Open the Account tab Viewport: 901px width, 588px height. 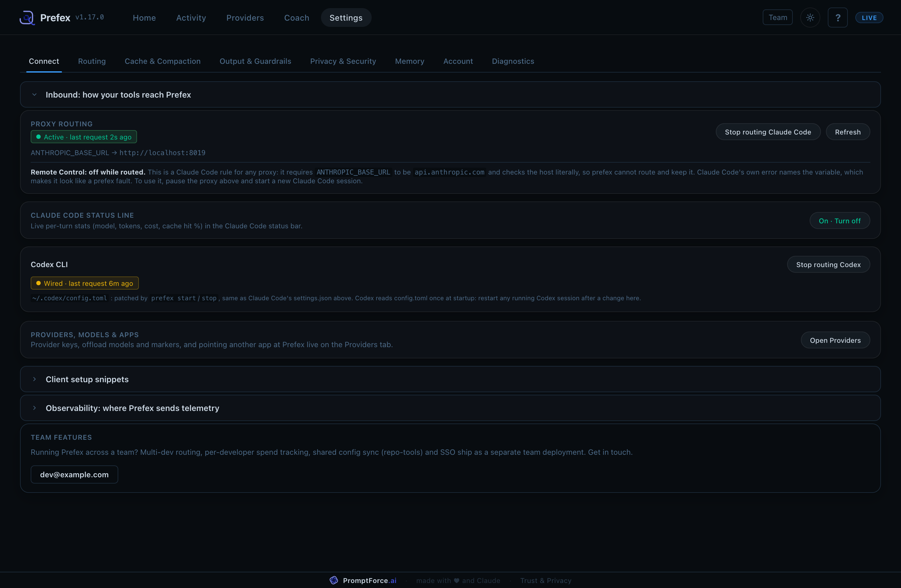458,61
